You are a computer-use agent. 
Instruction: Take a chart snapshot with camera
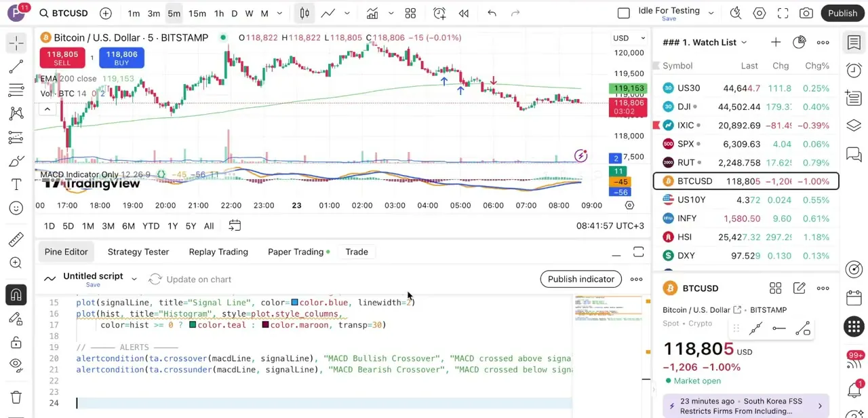(806, 13)
